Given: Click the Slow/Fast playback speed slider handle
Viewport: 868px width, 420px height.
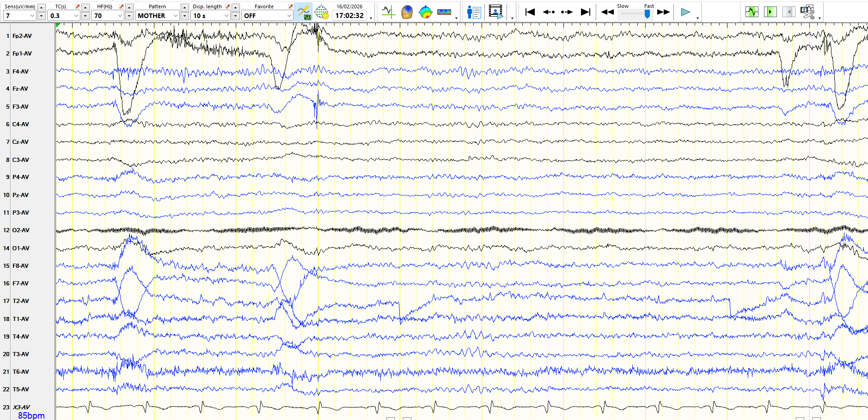Looking at the screenshot, I should [647, 14].
